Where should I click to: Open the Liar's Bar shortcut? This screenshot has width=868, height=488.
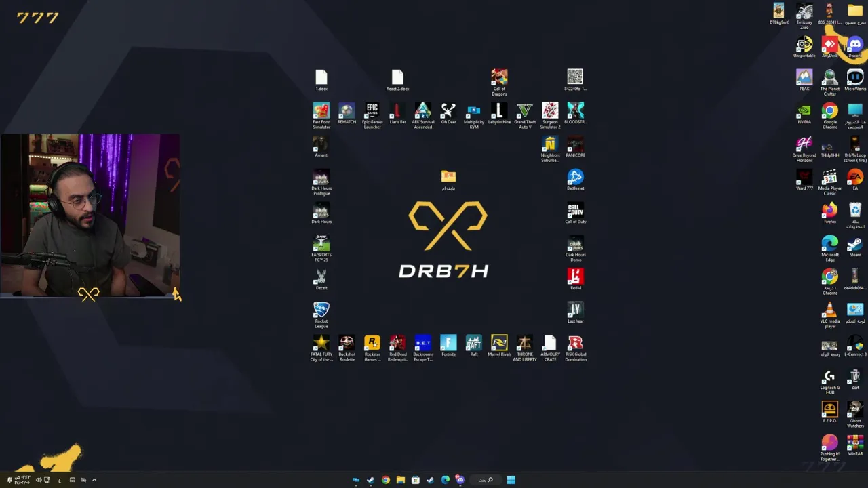click(x=397, y=113)
